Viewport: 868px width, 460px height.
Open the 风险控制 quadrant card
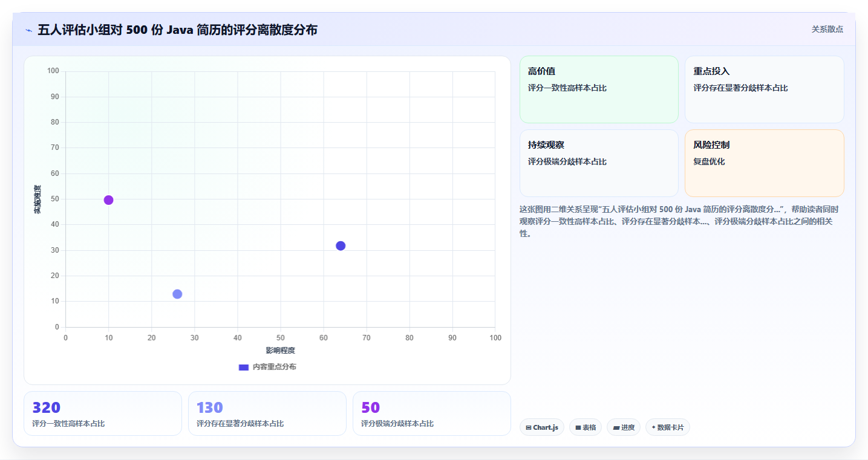click(x=765, y=163)
